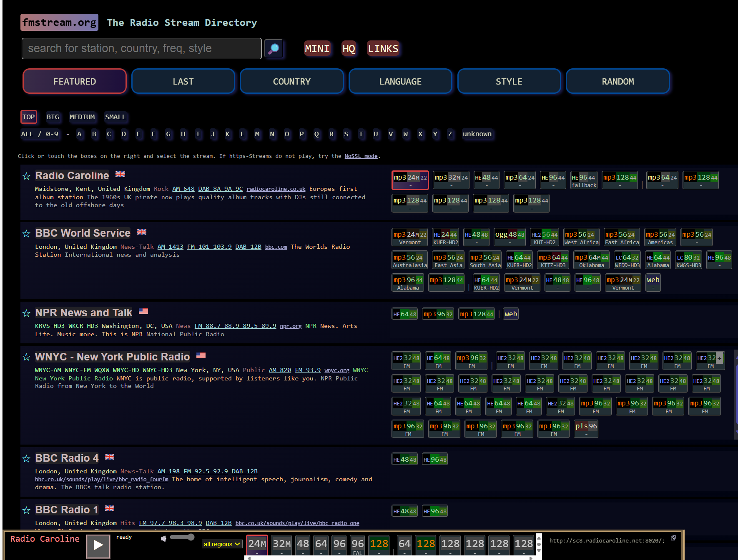
Task: Click UK flag next to BBC Radio 1
Action: (110, 508)
